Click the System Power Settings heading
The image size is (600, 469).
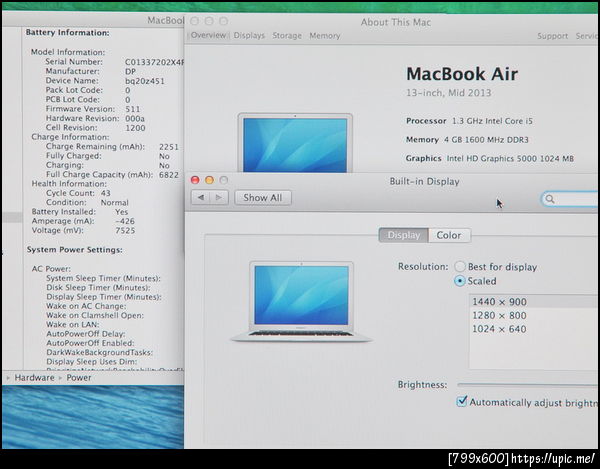point(75,250)
